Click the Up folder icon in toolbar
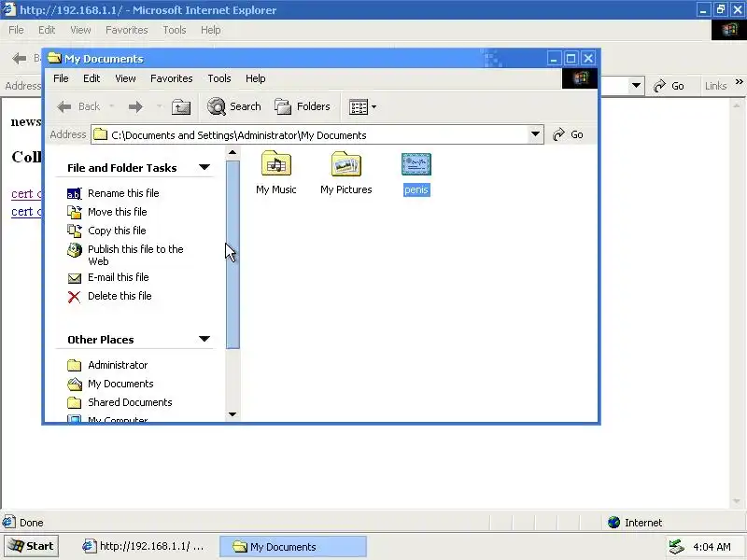Image resolution: width=747 pixels, height=560 pixels. pos(181,106)
